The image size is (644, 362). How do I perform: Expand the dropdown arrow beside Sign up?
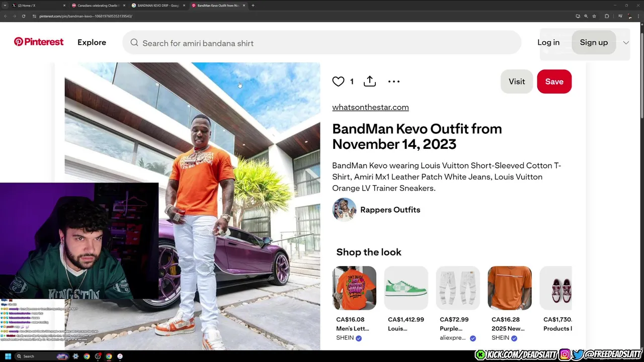pyautogui.click(x=626, y=43)
